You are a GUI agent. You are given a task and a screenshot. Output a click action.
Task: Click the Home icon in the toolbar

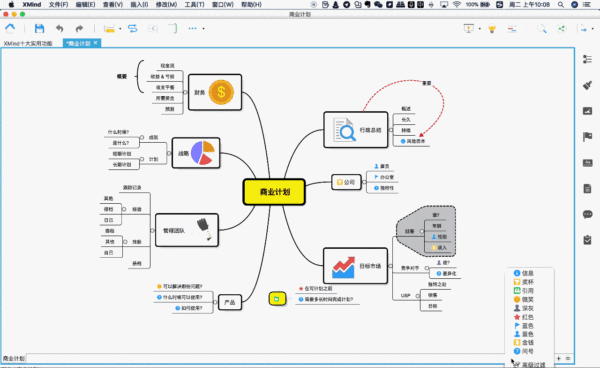(10, 28)
